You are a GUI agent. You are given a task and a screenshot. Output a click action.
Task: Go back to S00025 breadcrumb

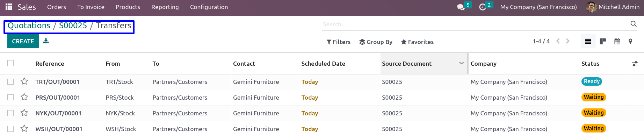coord(73,26)
